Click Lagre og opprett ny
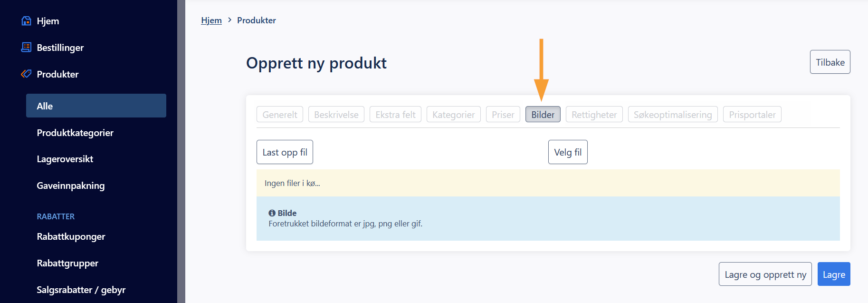Viewport: 868px width, 303px height. [x=765, y=274]
